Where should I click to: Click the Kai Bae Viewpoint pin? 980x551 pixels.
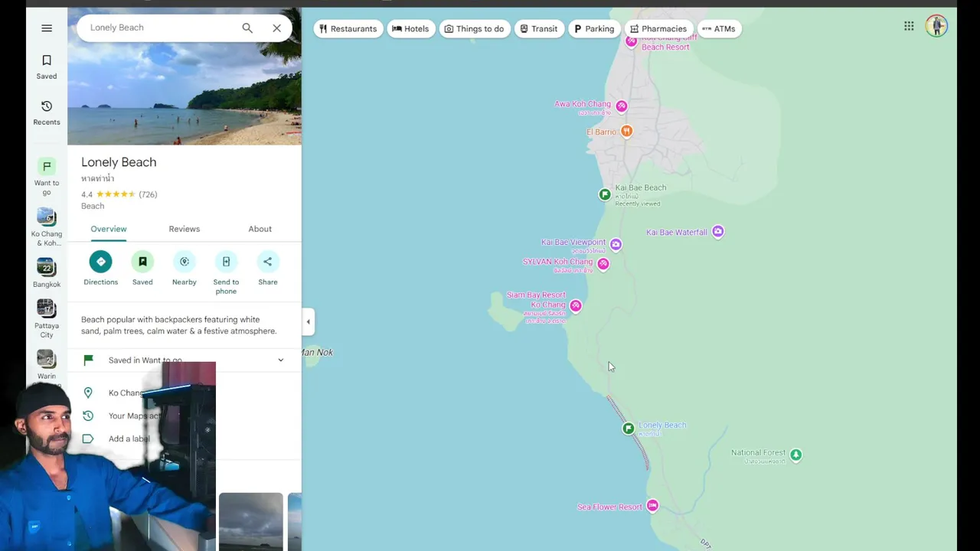pyautogui.click(x=616, y=244)
